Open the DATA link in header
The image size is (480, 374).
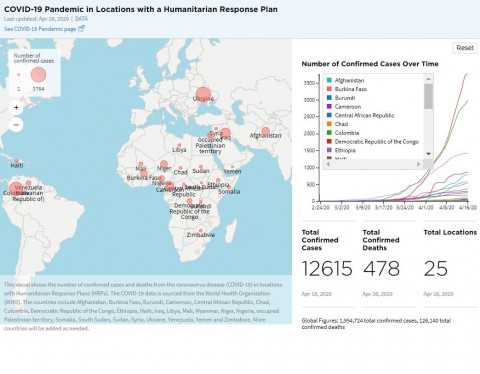click(x=81, y=19)
